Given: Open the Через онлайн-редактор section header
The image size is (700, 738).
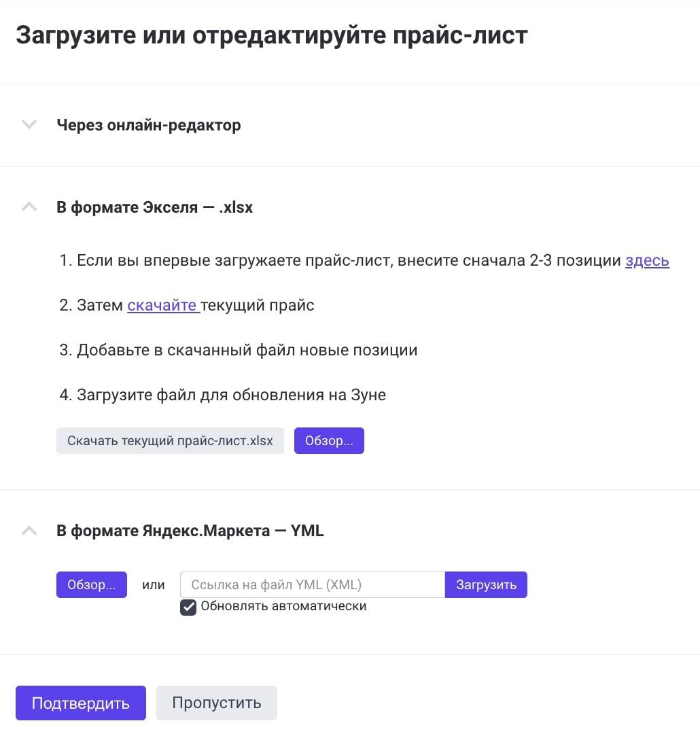Looking at the screenshot, I should (149, 125).
